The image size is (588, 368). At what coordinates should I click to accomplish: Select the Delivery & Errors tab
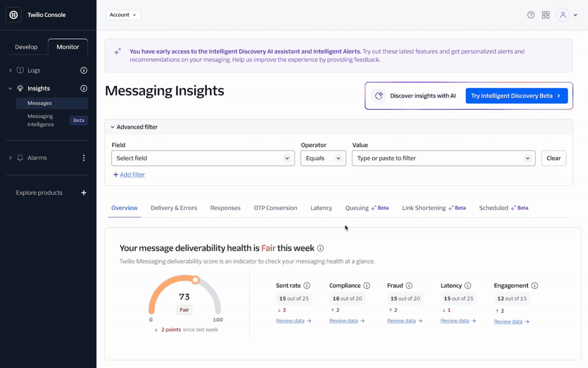(x=174, y=208)
